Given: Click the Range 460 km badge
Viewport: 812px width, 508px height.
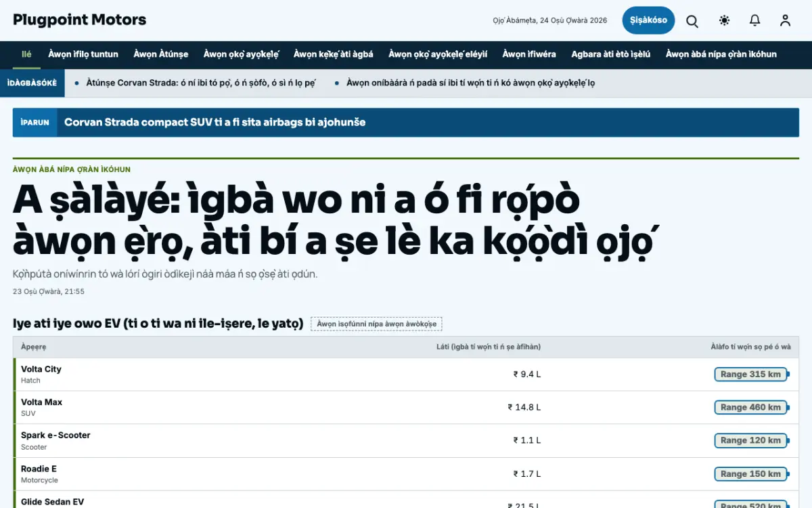Looking at the screenshot, I should tap(751, 408).
